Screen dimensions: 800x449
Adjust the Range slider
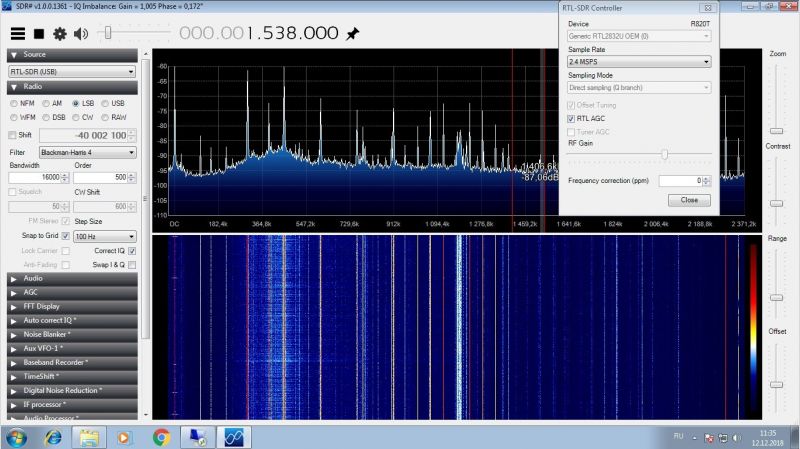click(x=777, y=297)
